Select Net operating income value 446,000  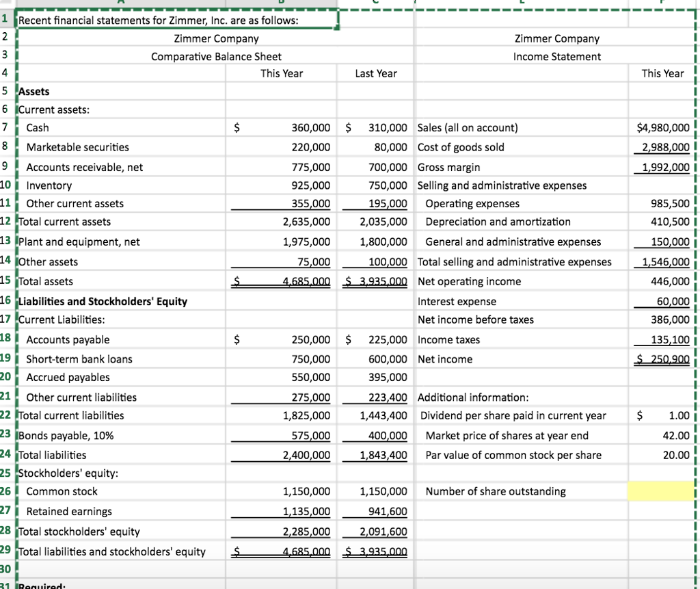[670, 282]
